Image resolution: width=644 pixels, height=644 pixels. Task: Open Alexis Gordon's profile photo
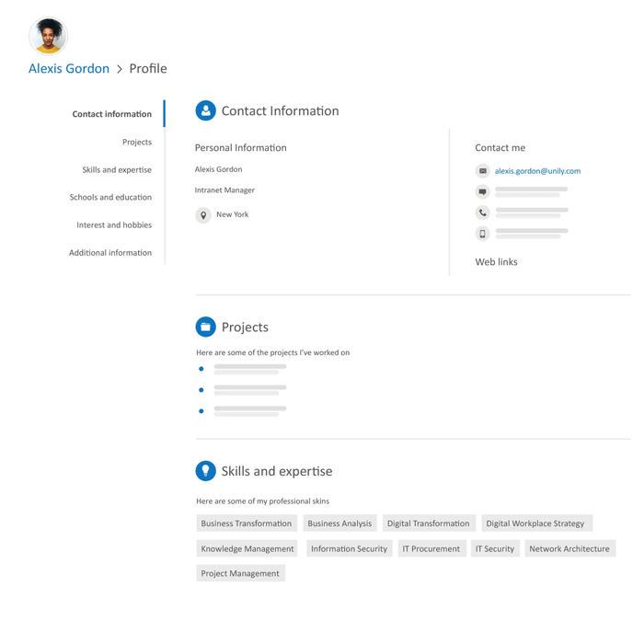(48, 36)
